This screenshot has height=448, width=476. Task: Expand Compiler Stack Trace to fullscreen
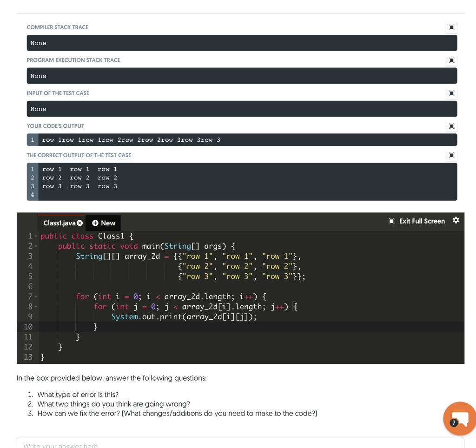tap(451, 27)
